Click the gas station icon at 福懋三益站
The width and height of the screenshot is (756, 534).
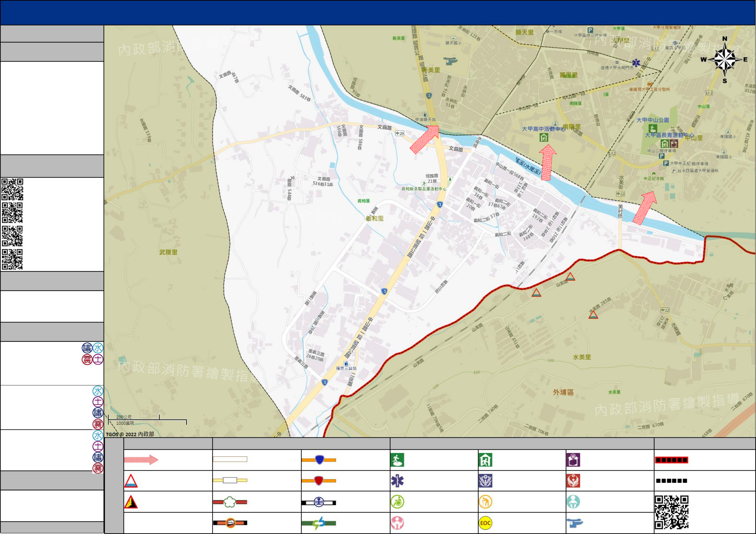346,364
